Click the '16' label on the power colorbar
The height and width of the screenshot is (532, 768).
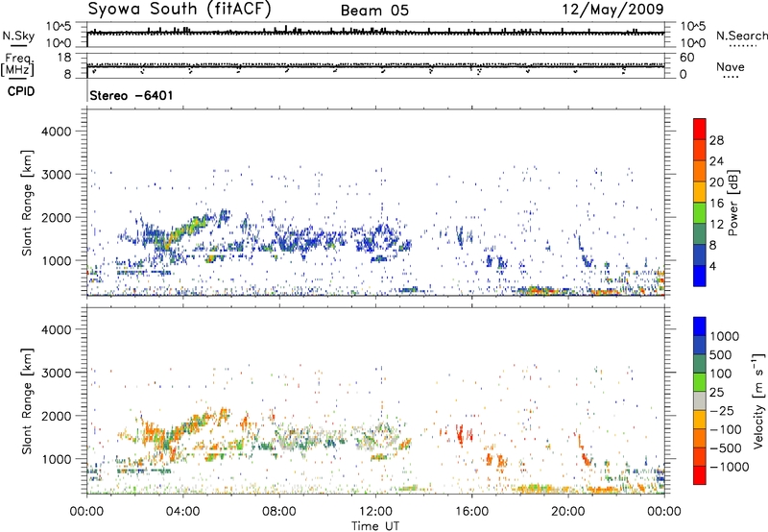(716, 204)
